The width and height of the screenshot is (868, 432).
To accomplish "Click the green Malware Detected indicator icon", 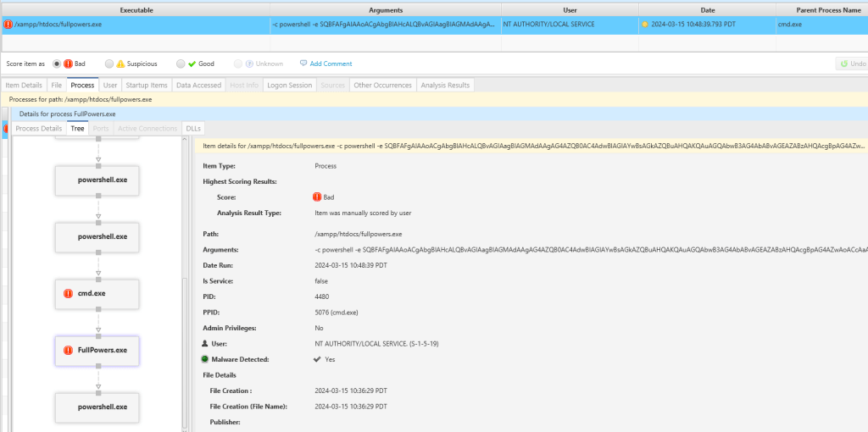I will click(x=205, y=359).
